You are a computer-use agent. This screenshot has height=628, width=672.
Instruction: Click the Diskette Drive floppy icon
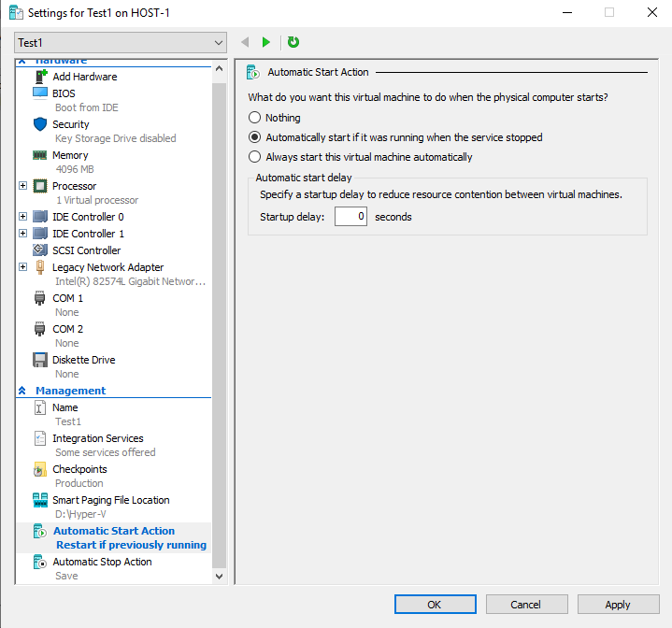click(x=40, y=360)
